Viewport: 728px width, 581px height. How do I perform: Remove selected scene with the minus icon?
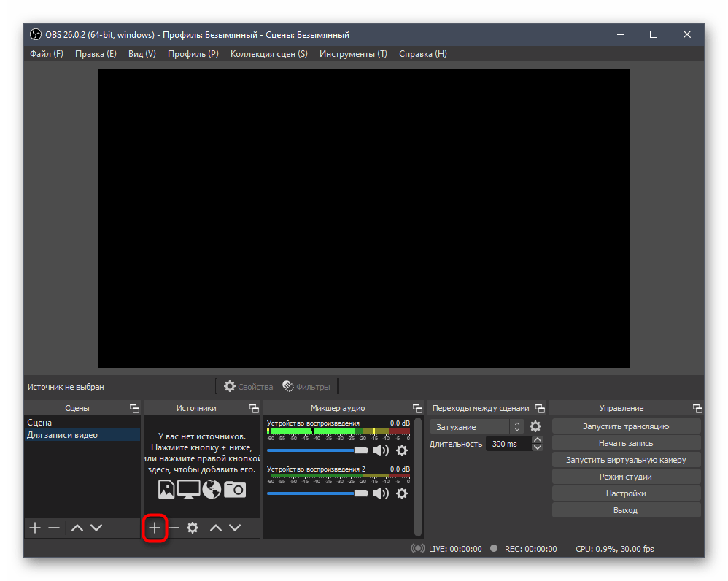[x=54, y=528]
